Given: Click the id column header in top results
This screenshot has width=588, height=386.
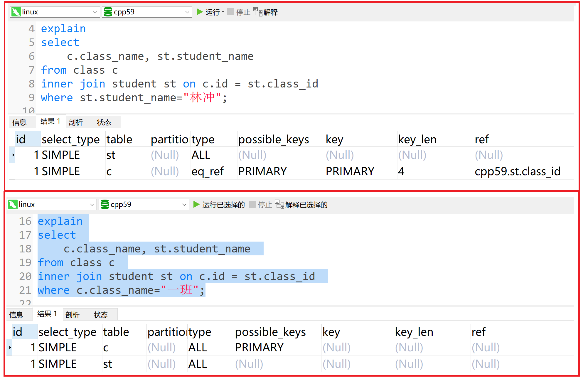Looking at the screenshot, I should point(28,139).
